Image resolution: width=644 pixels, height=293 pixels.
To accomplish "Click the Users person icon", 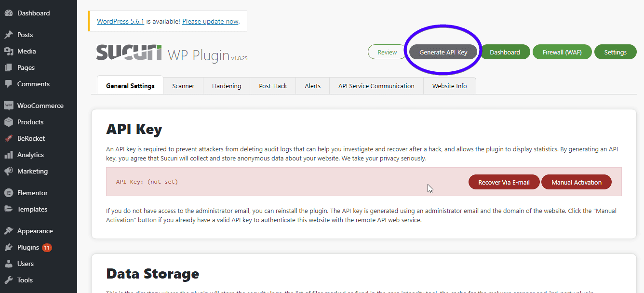I will point(8,264).
